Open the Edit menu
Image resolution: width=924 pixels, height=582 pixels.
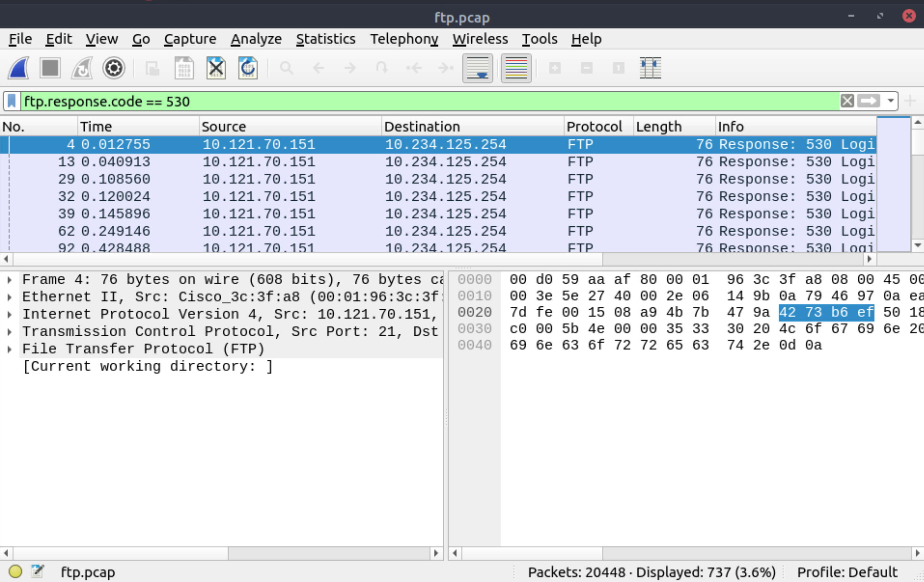[59, 39]
